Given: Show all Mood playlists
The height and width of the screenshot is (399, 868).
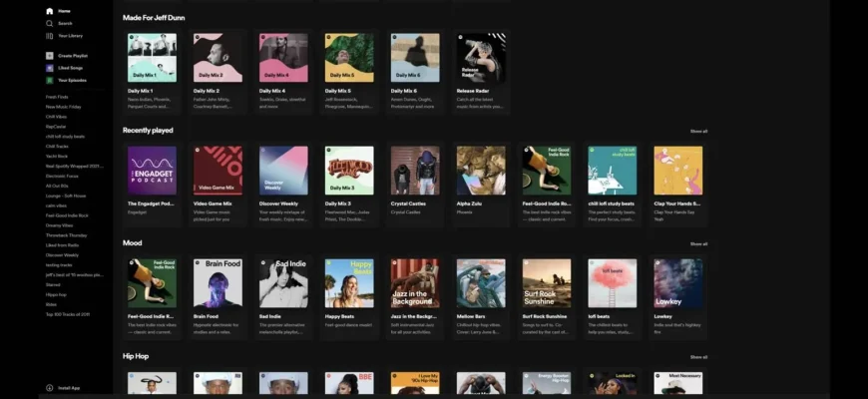Looking at the screenshot, I should [698, 243].
